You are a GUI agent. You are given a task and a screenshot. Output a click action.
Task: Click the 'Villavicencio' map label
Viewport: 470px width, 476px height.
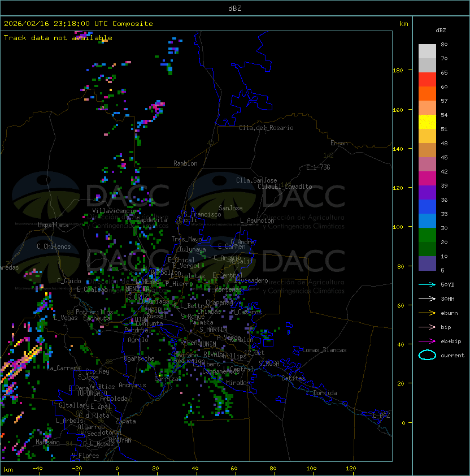(114, 211)
